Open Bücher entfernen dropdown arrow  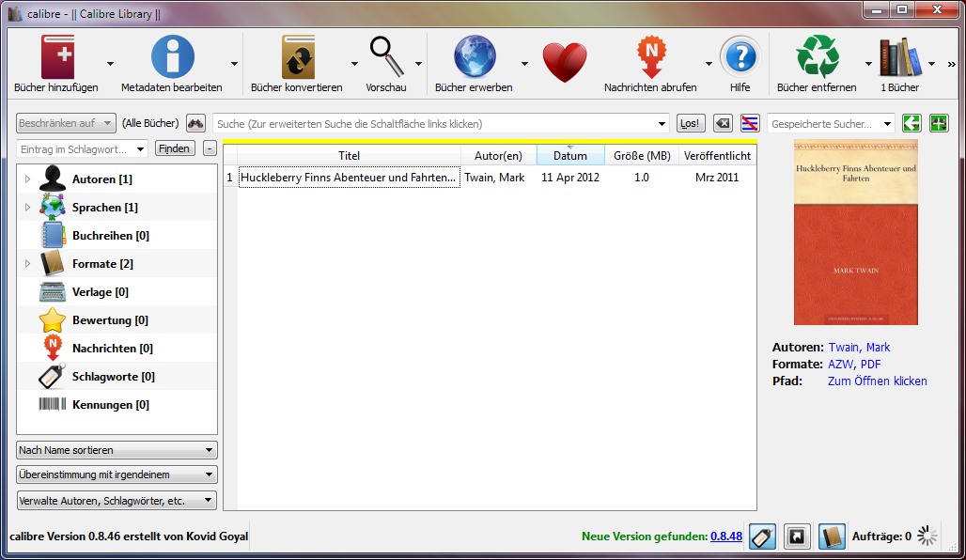pyautogui.click(x=868, y=64)
